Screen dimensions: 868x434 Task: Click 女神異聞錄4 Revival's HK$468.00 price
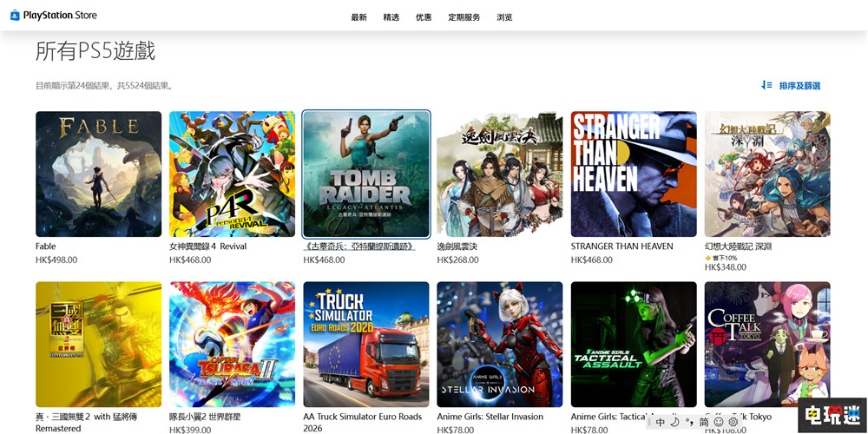coord(190,260)
